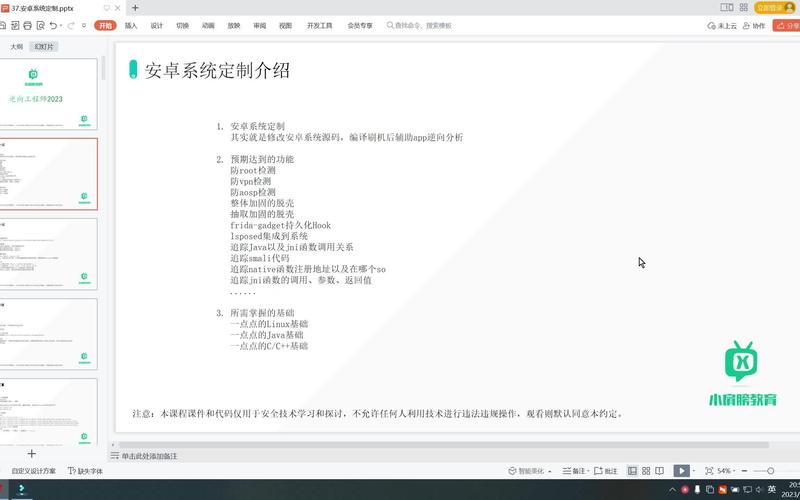Switch to normal view icon
This screenshot has height=500, width=800.
[x=632, y=471]
